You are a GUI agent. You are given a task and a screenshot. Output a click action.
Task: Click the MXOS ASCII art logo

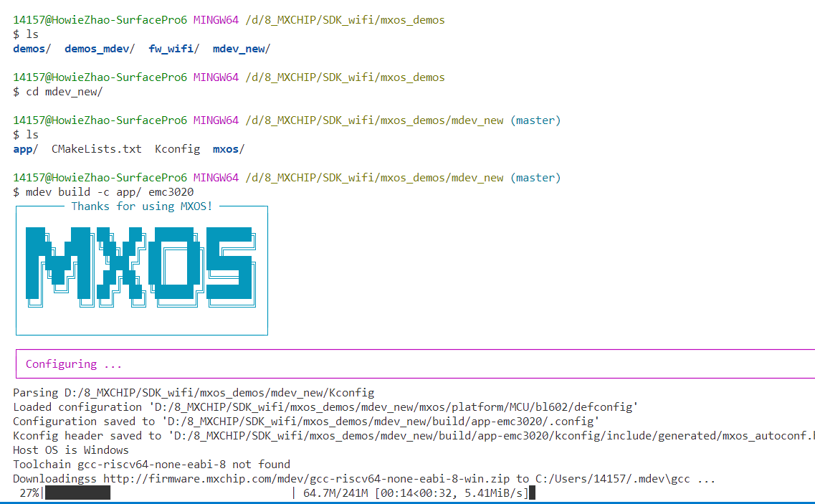pyautogui.click(x=141, y=267)
